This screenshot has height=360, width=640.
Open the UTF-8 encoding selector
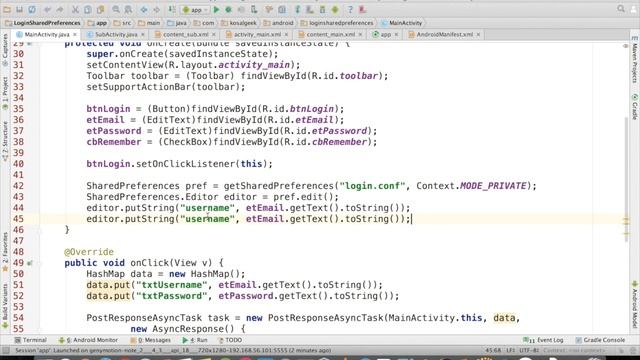click(x=529, y=350)
